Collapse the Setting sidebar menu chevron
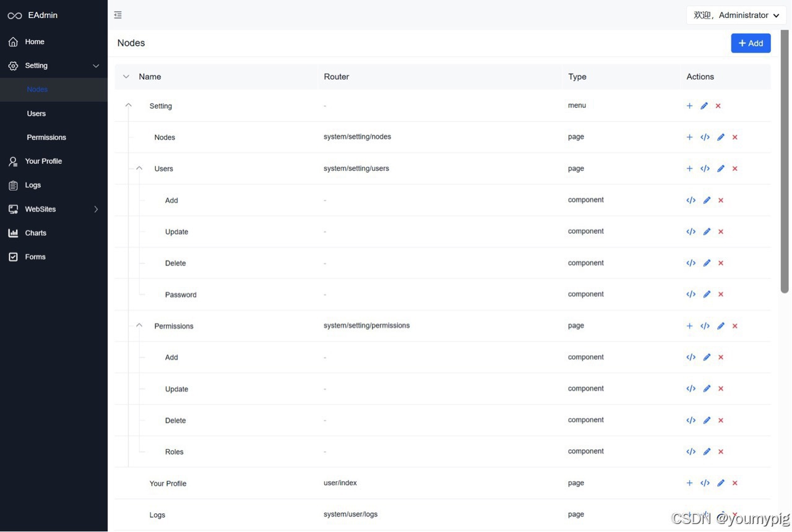This screenshot has height=532, width=792. click(x=96, y=66)
